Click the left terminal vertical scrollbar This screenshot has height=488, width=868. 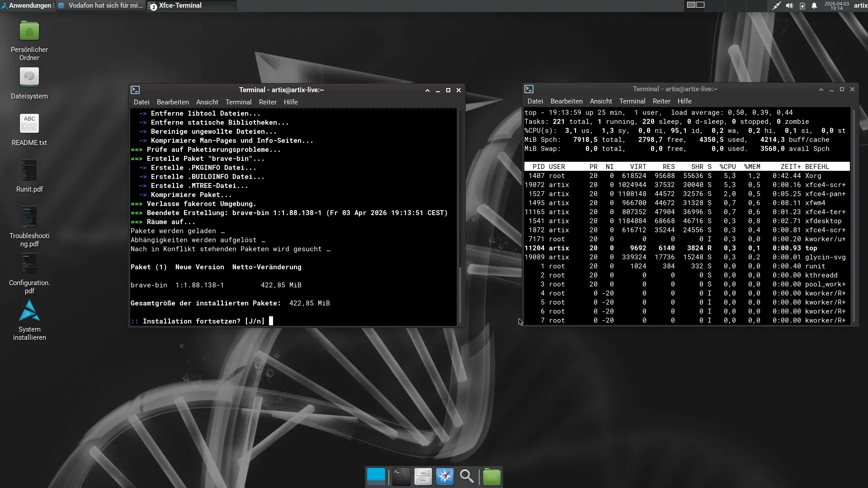[x=460, y=217]
